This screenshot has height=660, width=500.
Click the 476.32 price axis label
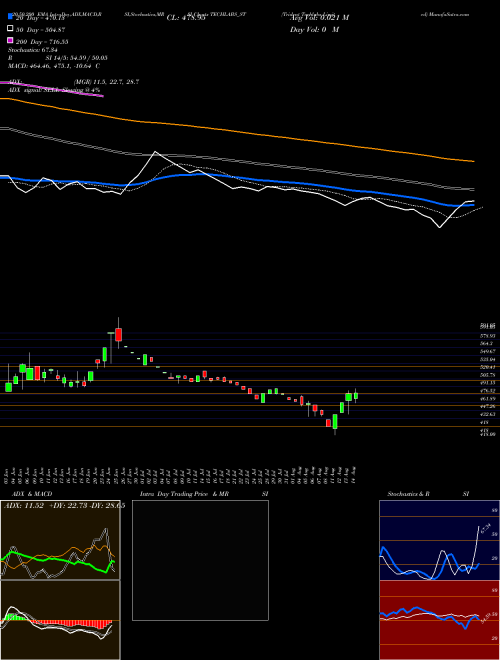pyautogui.click(x=489, y=391)
